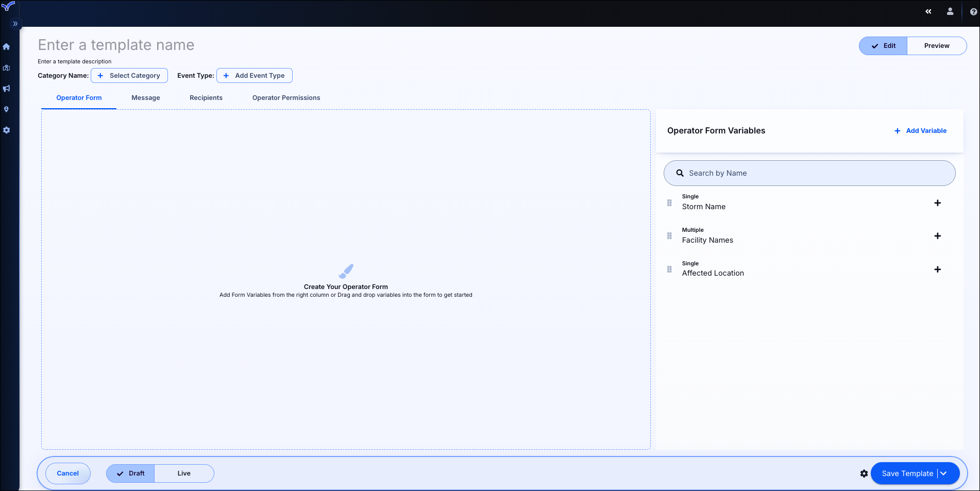Screen dimensions: 980x491
Task: Click the template name field
Action: click(x=116, y=45)
